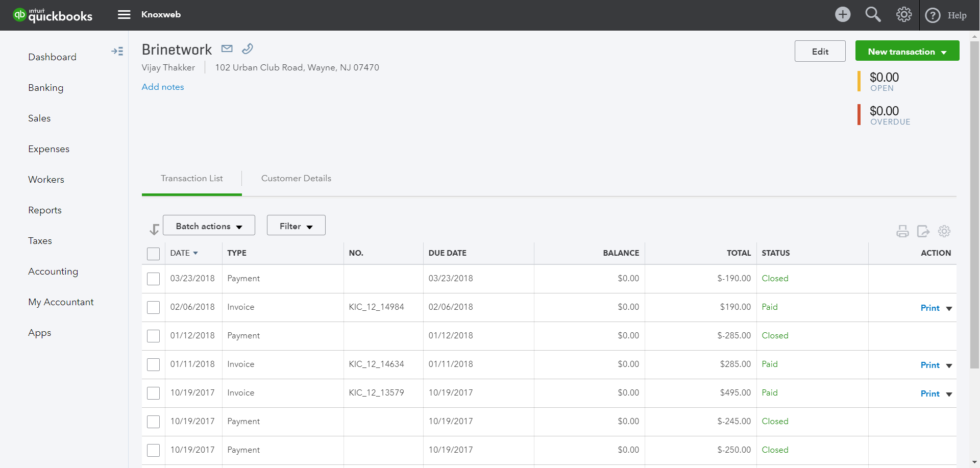This screenshot has height=468, width=980.
Task: Click the Edit button
Action: 820,52
